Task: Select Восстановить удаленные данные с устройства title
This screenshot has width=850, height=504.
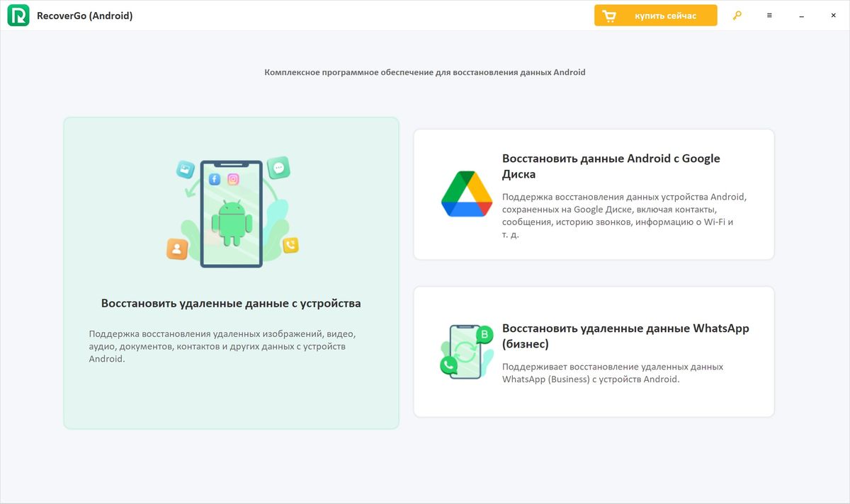Action: coord(231,303)
